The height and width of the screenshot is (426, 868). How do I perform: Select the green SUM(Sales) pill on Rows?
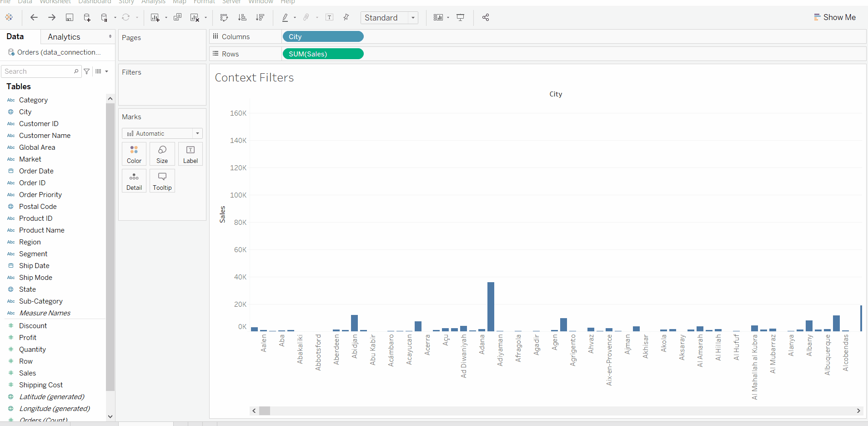coord(322,54)
